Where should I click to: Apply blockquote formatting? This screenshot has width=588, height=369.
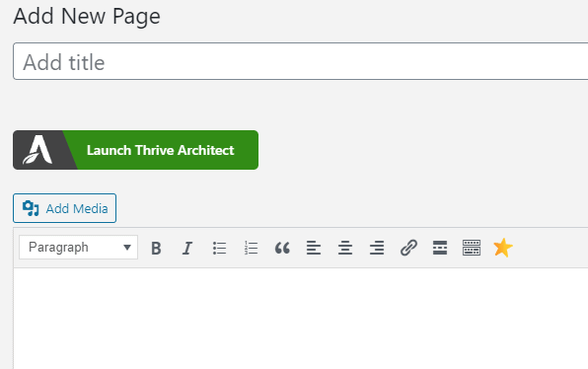point(282,248)
